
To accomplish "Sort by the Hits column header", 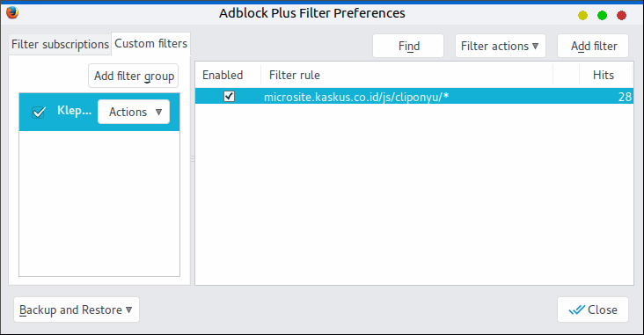I will pyautogui.click(x=603, y=75).
